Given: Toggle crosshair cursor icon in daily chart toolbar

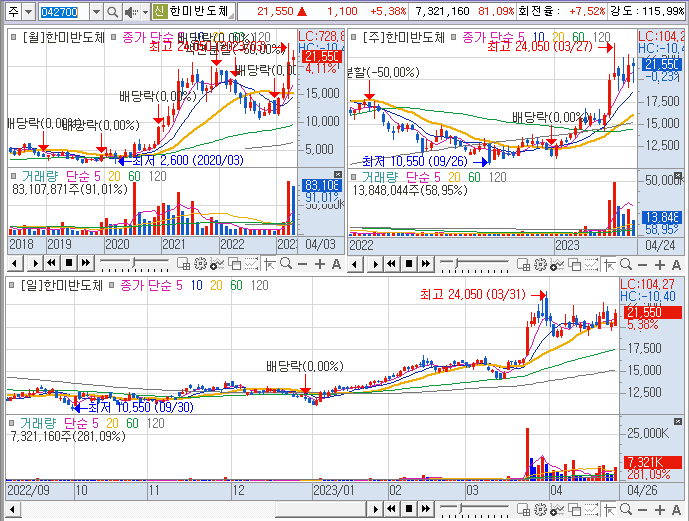Looking at the screenshot, I should (x=609, y=510).
